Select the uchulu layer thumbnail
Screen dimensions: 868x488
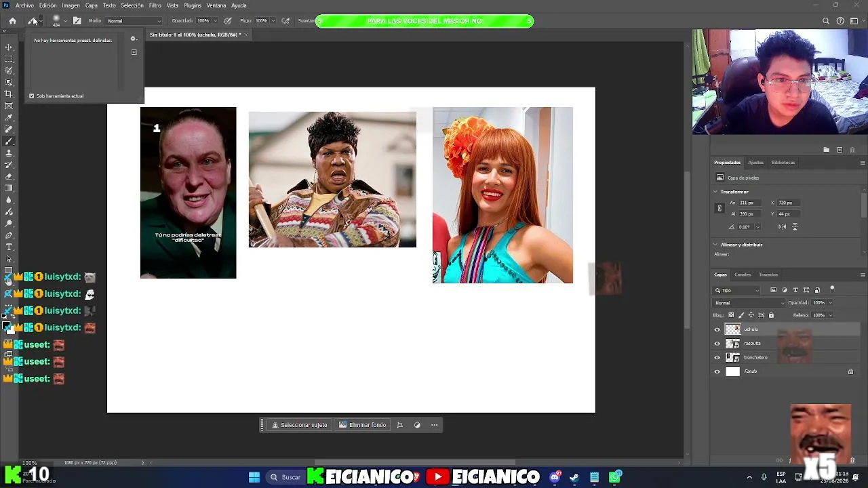[x=732, y=329]
